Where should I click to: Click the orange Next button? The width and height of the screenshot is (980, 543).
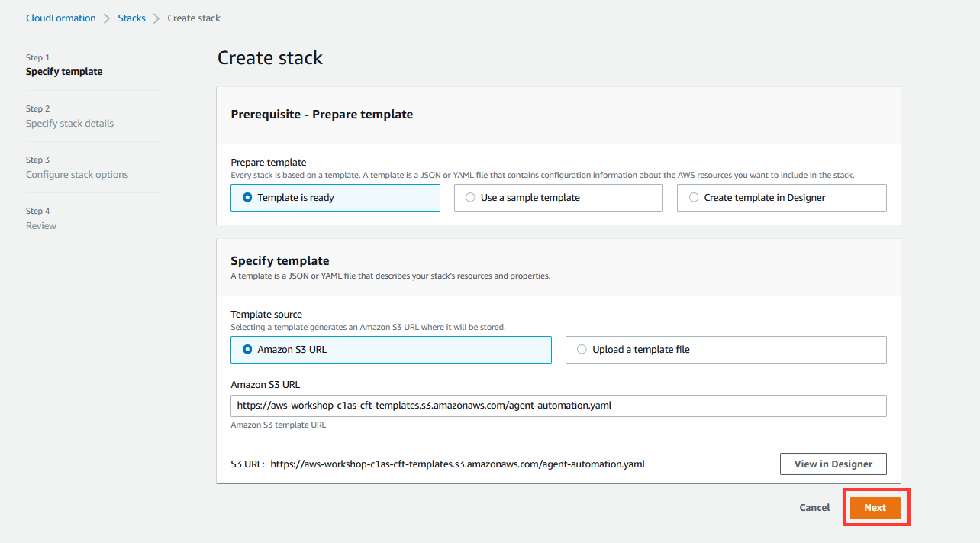(x=875, y=508)
